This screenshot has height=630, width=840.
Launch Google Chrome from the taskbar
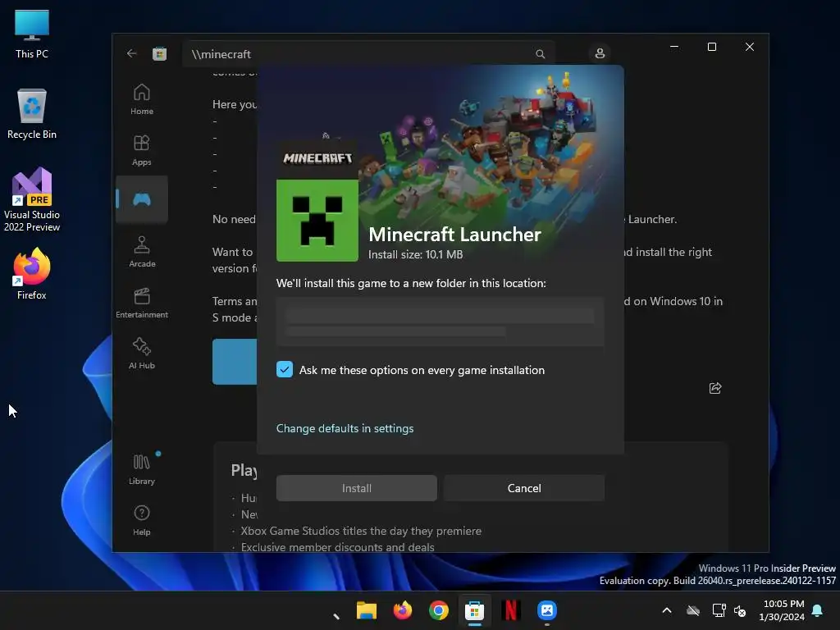click(x=438, y=610)
